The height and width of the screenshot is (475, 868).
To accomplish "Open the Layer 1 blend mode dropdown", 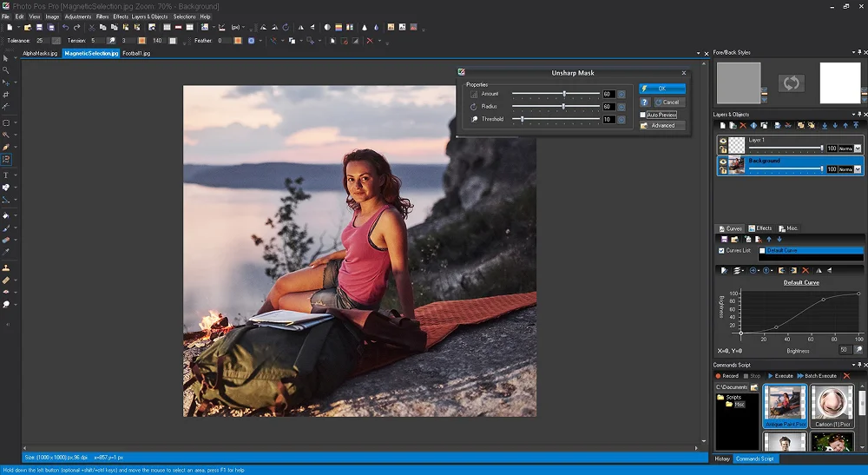I will point(858,148).
